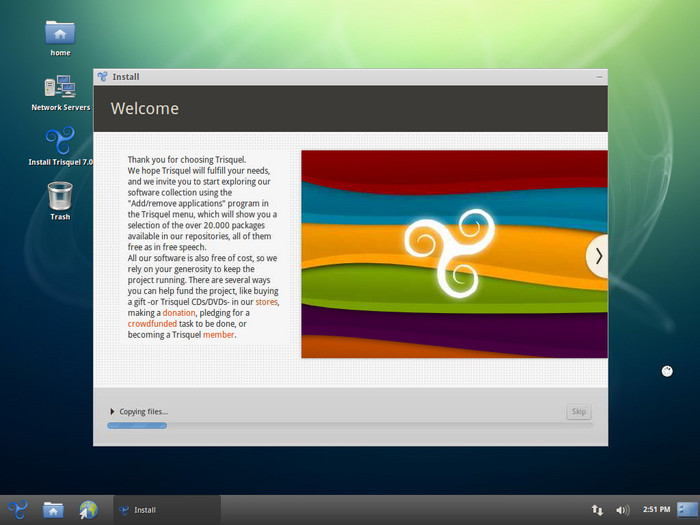
Task: Open the home folder desktop icon
Action: pos(60,38)
